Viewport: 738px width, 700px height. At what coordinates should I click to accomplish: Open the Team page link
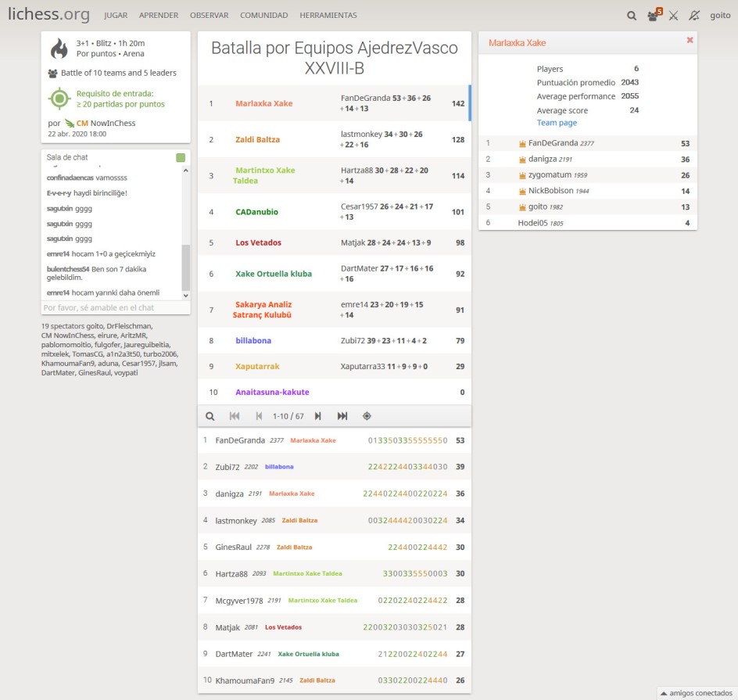click(557, 123)
